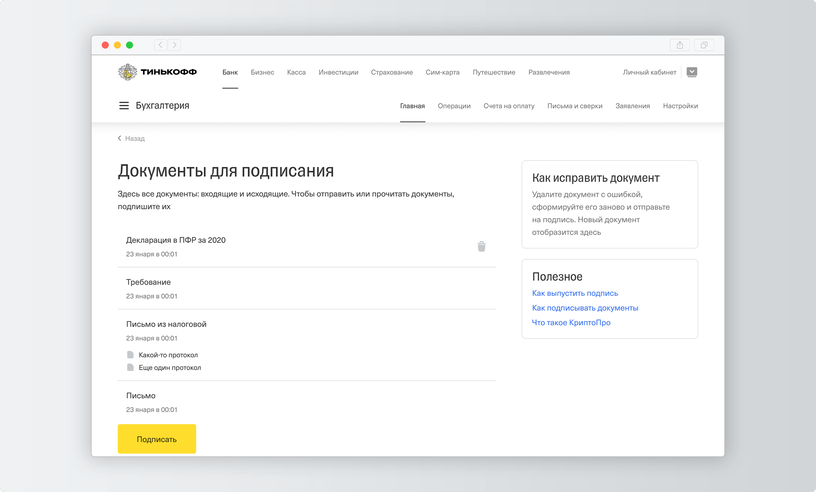The image size is (816, 492).
Task: Open the Какой-то протокол attachment
Action: (168, 355)
